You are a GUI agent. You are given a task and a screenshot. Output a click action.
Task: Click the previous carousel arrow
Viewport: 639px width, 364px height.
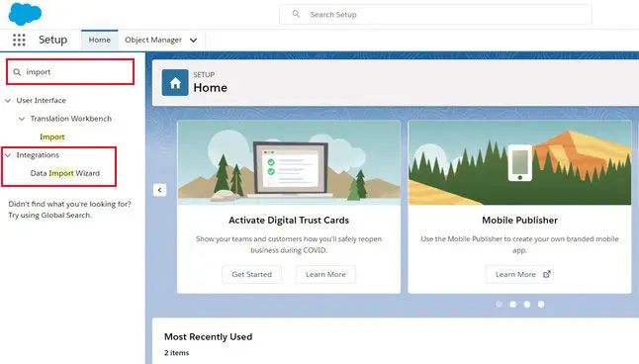click(160, 190)
